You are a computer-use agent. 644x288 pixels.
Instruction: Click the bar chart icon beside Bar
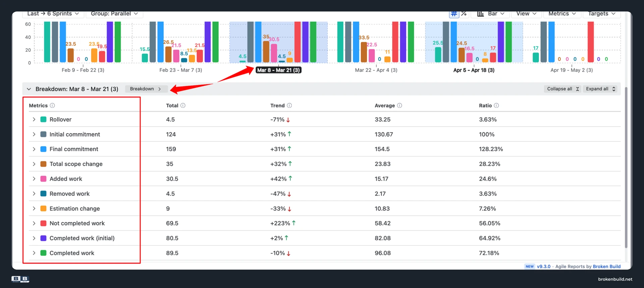(x=481, y=14)
